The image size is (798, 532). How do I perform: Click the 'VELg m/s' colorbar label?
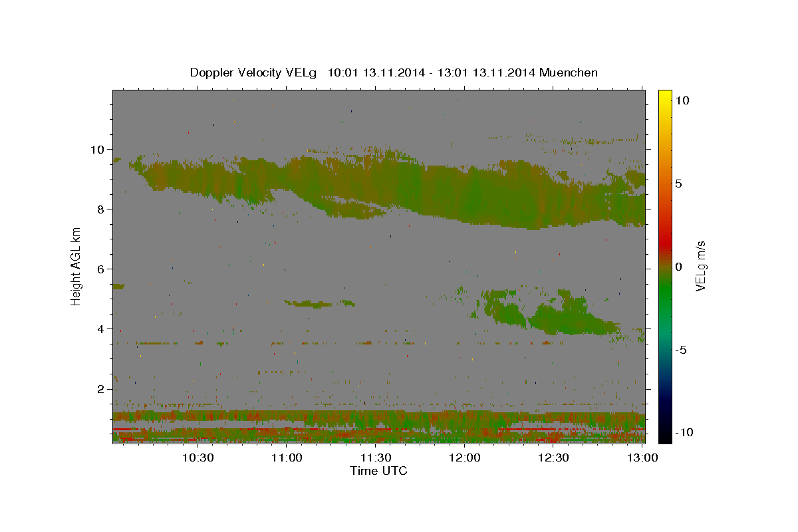(x=700, y=265)
